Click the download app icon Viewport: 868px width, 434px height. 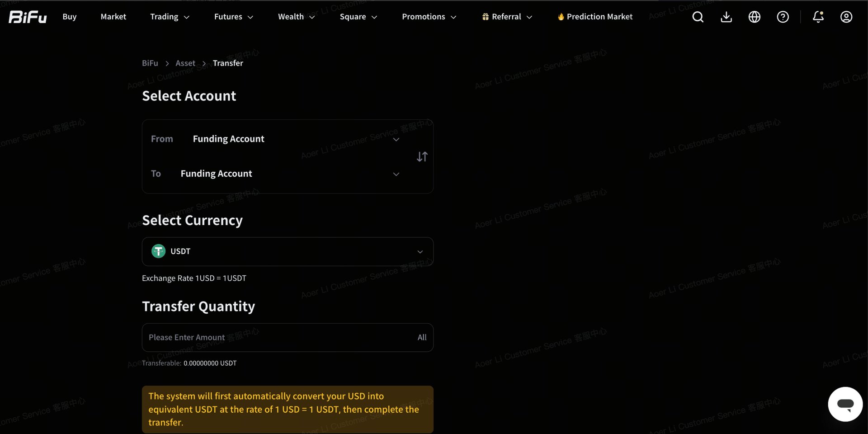726,17
